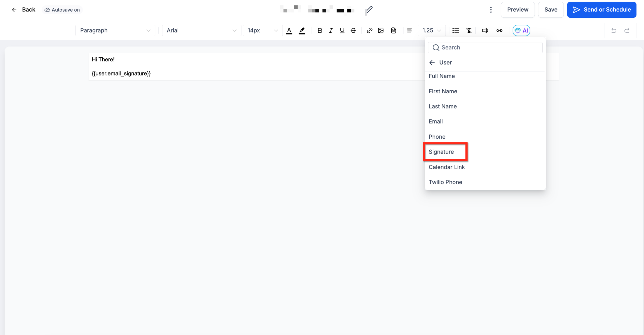
Task: Click the bulleted list icon
Action: click(x=456, y=30)
